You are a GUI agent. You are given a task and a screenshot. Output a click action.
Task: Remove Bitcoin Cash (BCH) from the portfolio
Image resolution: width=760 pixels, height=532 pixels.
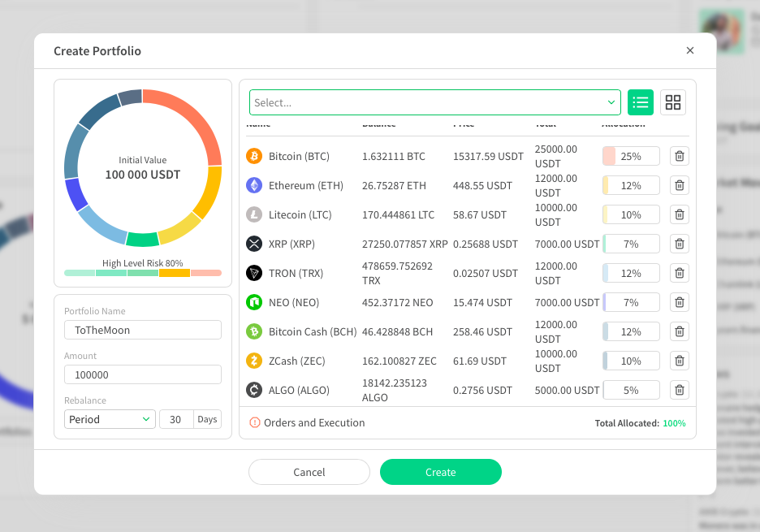coord(679,331)
